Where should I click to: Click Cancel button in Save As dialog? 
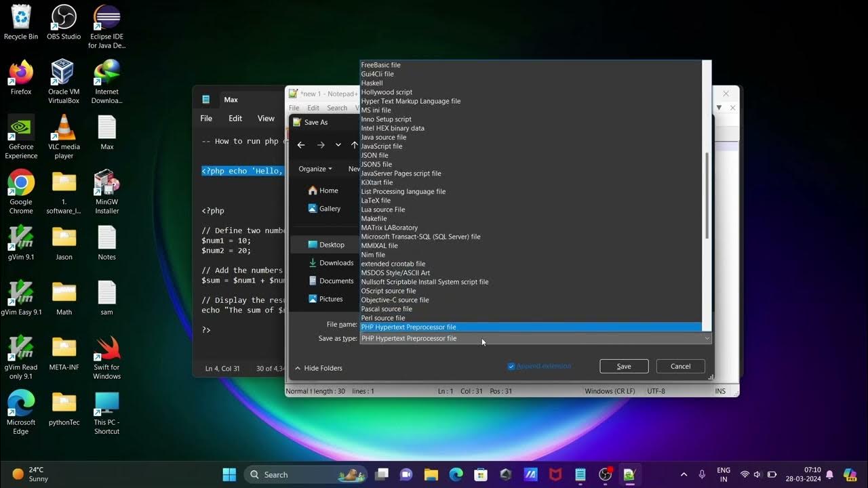[680, 366]
